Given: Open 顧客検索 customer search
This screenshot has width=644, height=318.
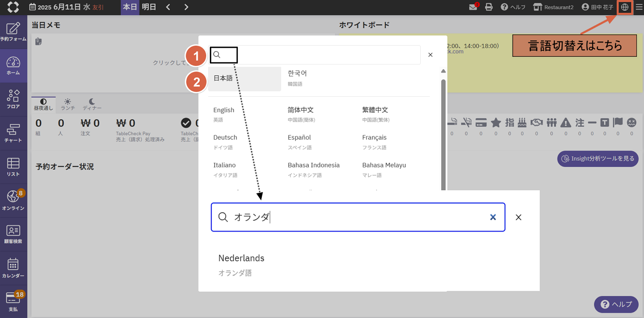Looking at the screenshot, I should click(x=13, y=235).
